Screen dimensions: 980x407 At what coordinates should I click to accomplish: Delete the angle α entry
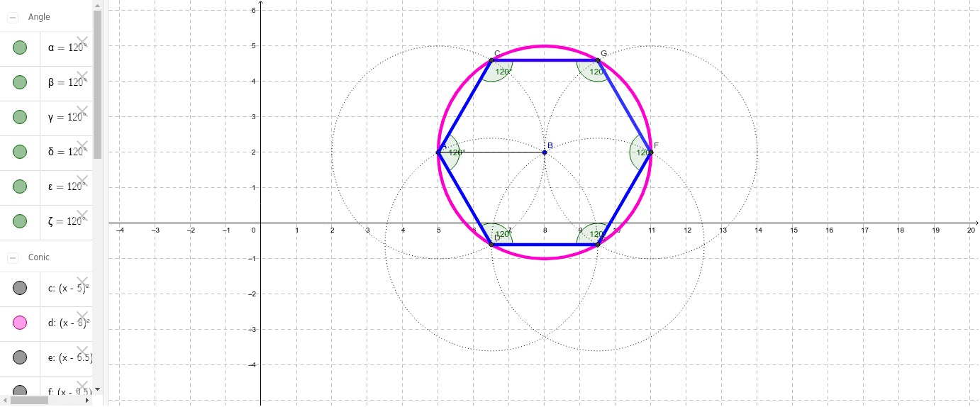(x=82, y=42)
